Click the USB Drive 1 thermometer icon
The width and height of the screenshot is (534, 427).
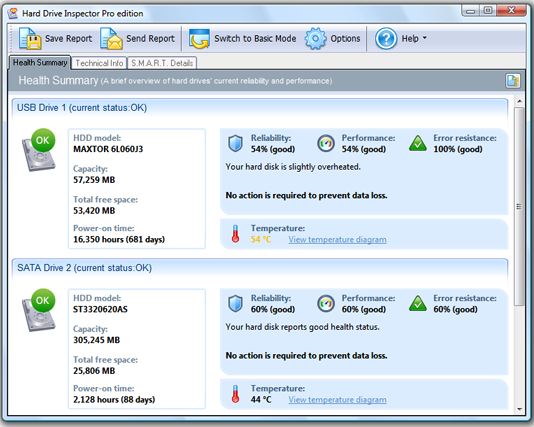pyautogui.click(x=235, y=234)
